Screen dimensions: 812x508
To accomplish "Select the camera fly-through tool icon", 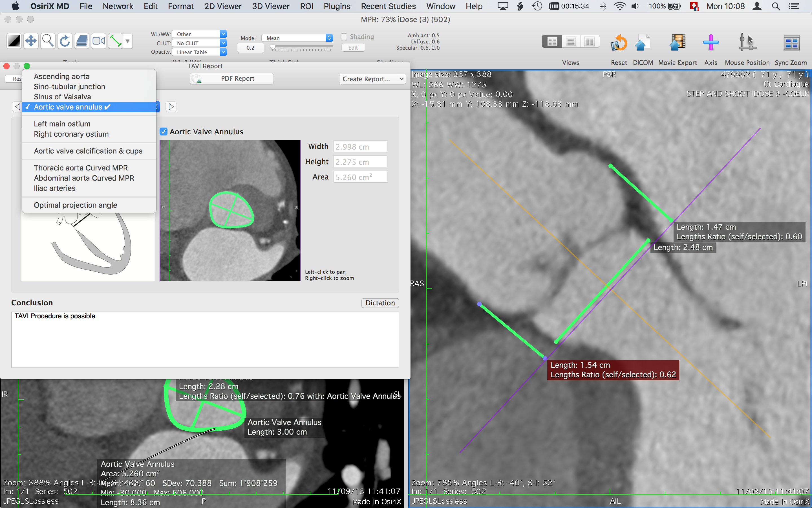I will click(99, 41).
